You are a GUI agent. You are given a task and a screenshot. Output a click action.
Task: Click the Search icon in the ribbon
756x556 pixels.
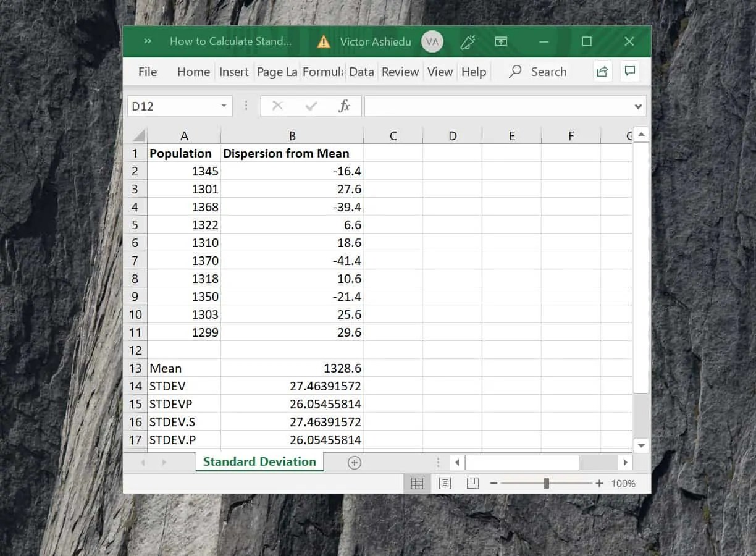click(514, 72)
